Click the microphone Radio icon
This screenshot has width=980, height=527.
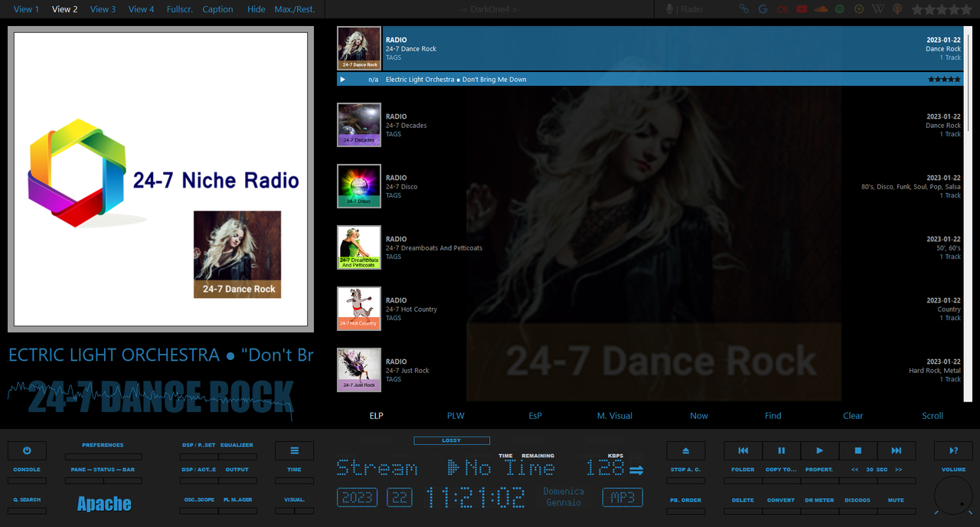click(670, 9)
